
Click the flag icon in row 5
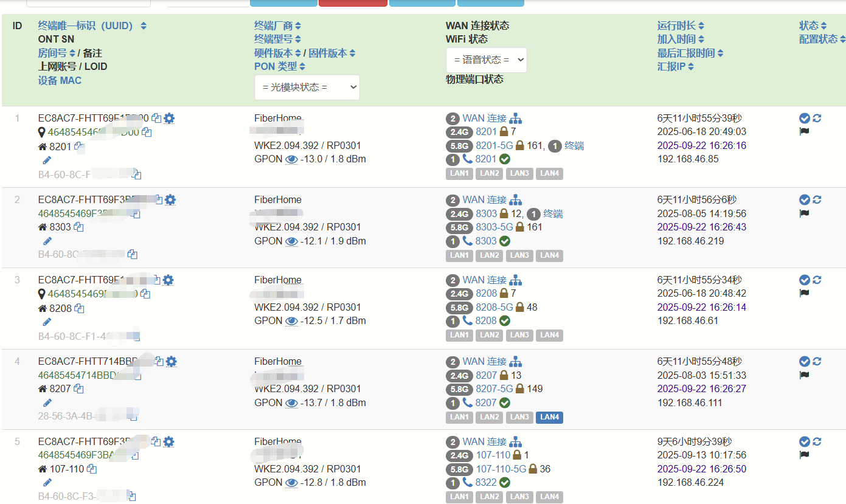(804, 455)
